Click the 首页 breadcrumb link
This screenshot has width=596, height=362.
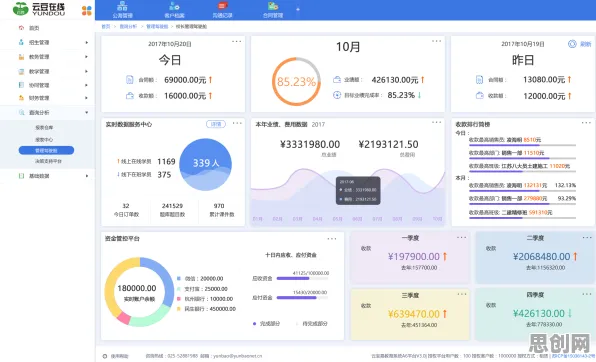[106, 27]
